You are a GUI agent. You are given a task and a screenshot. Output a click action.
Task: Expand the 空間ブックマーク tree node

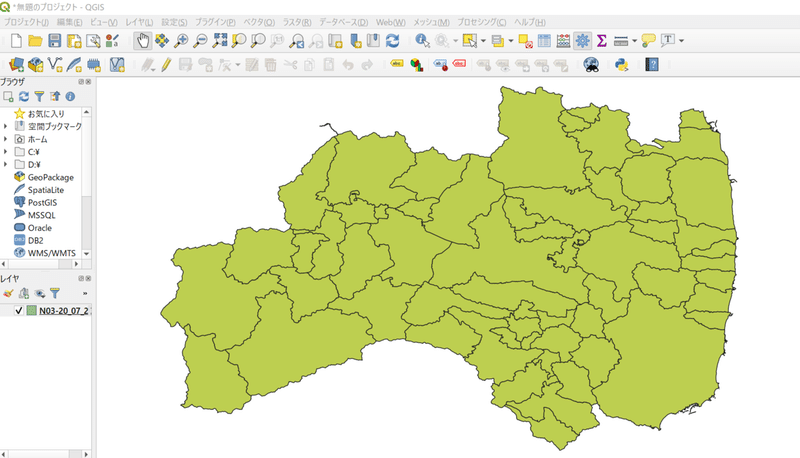click(6, 126)
